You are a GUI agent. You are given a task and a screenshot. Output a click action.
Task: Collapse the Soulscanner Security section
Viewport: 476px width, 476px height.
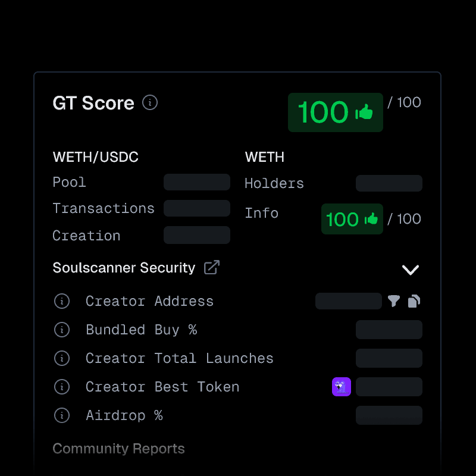click(x=411, y=270)
